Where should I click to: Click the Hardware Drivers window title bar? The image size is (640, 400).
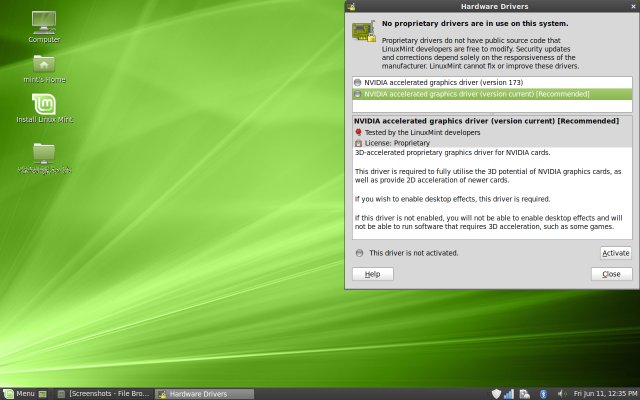point(490,6)
